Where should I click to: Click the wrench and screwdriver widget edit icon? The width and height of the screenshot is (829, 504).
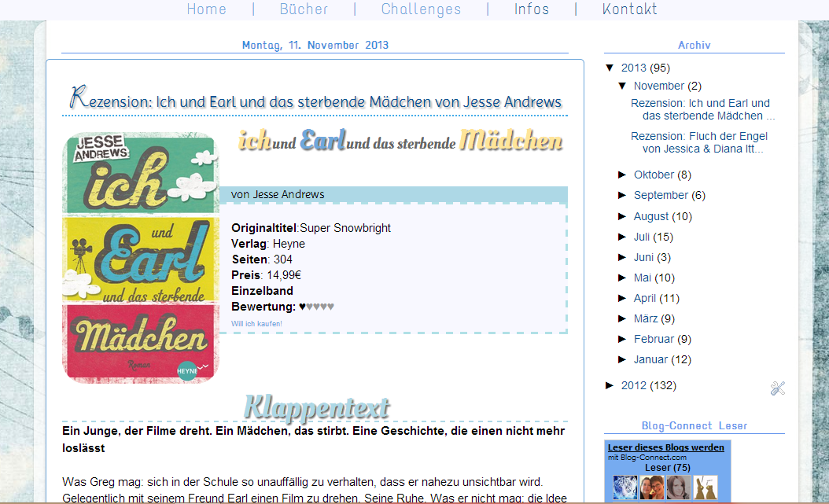[777, 388]
